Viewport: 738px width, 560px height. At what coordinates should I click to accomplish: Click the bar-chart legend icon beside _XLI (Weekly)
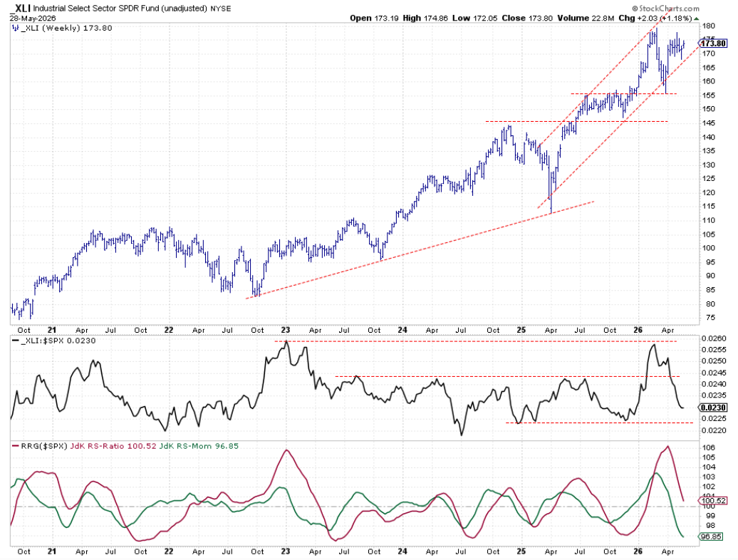click(16, 28)
